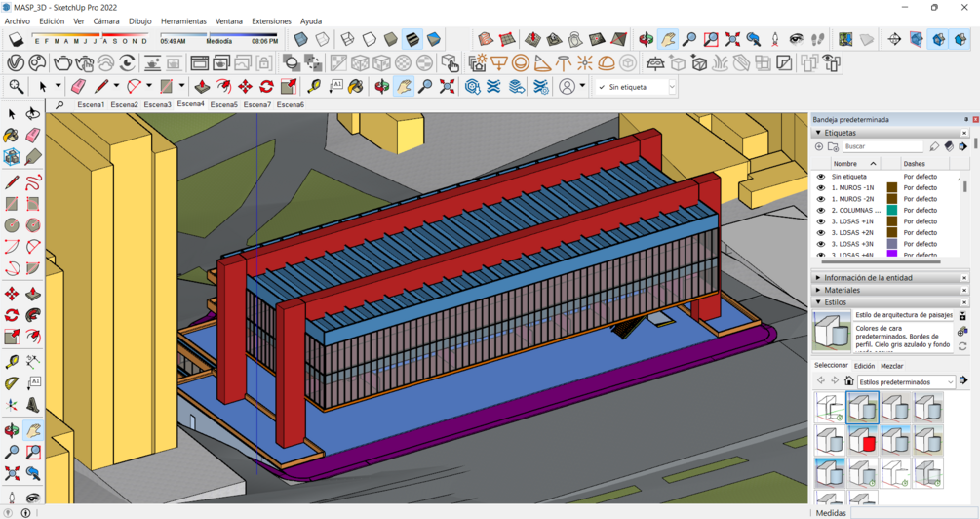
Task: Open the account profile dropdown arrow
Action: pos(582,86)
